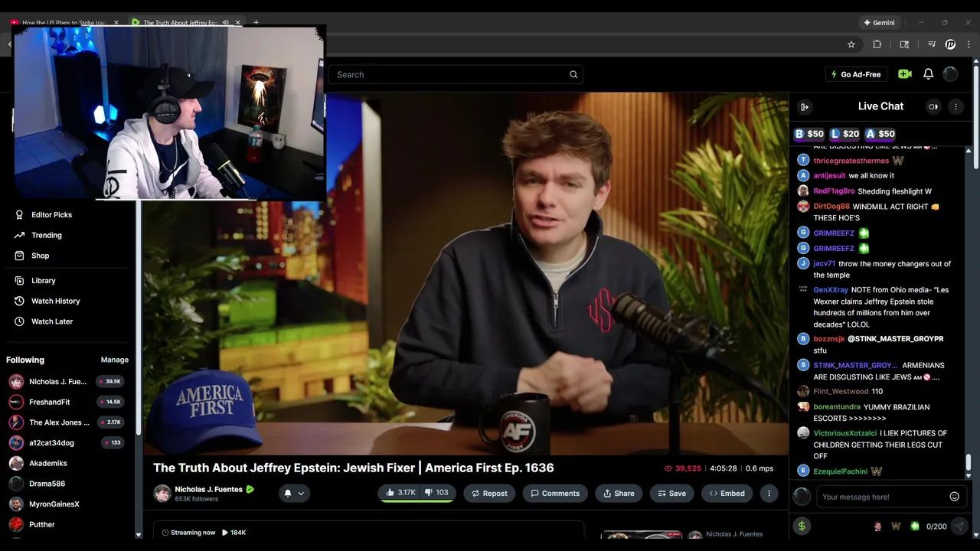Click username GenXXray in chat
980x551 pixels.
(x=831, y=290)
